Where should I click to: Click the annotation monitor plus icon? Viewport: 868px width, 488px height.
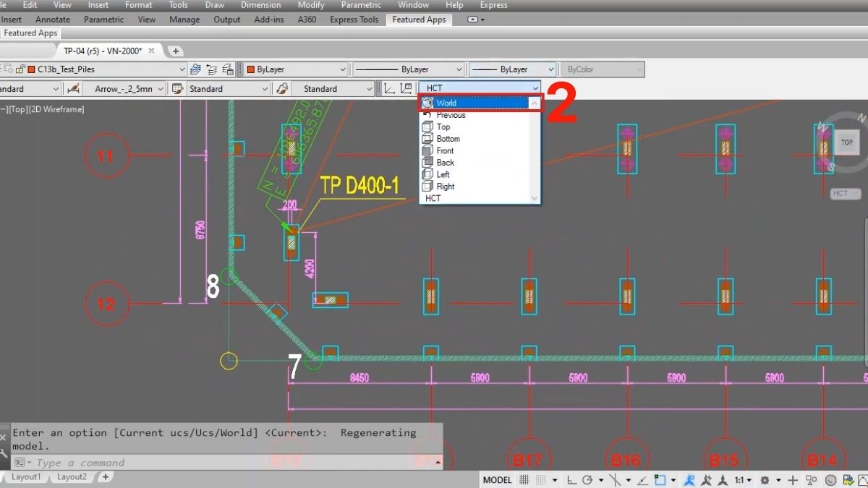(x=793, y=480)
